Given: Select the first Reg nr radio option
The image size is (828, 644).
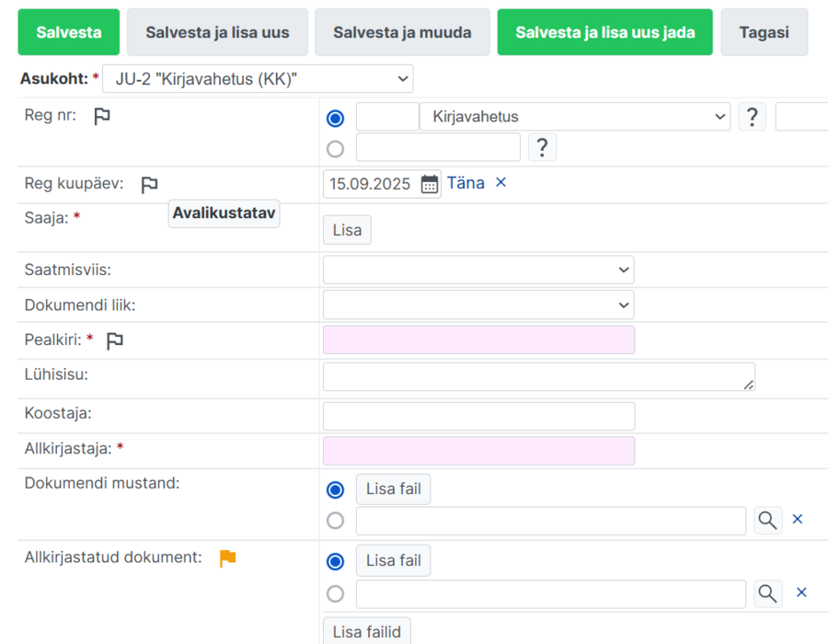Looking at the screenshot, I should click(335, 119).
